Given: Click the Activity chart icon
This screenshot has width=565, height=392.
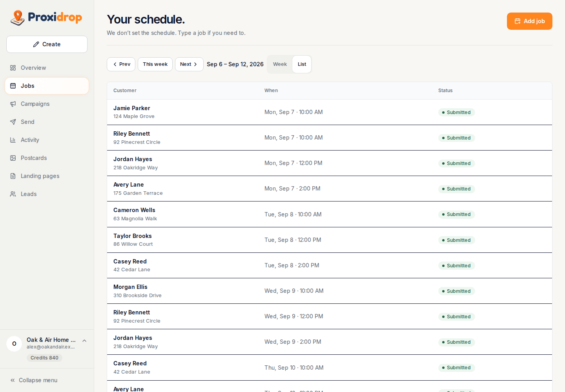Looking at the screenshot, I should pyautogui.click(x=13, y=140).
